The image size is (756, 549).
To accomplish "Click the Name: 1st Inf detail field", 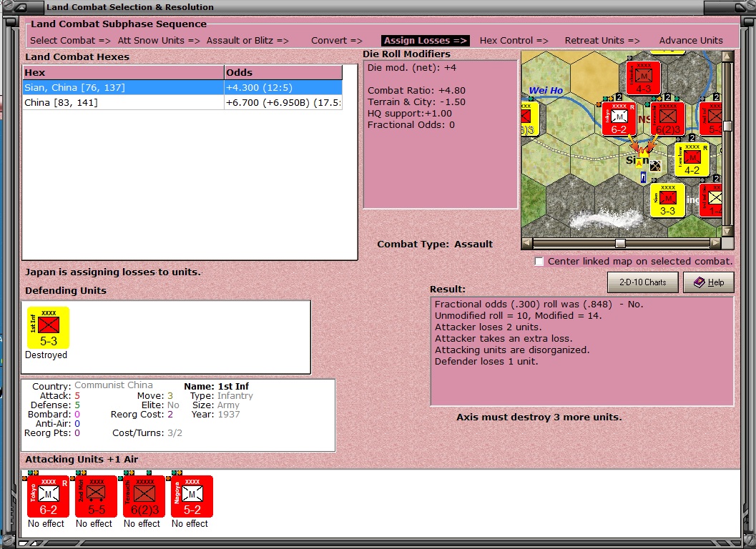I will tap(217, 387).
